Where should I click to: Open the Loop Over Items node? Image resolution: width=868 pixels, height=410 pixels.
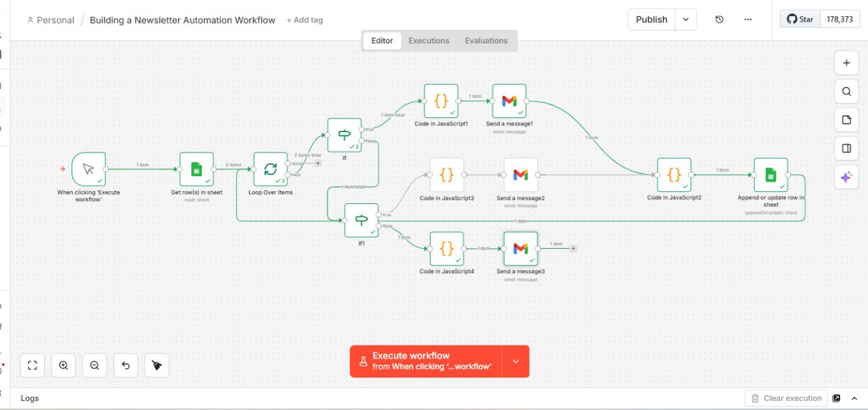pos(271,169)
